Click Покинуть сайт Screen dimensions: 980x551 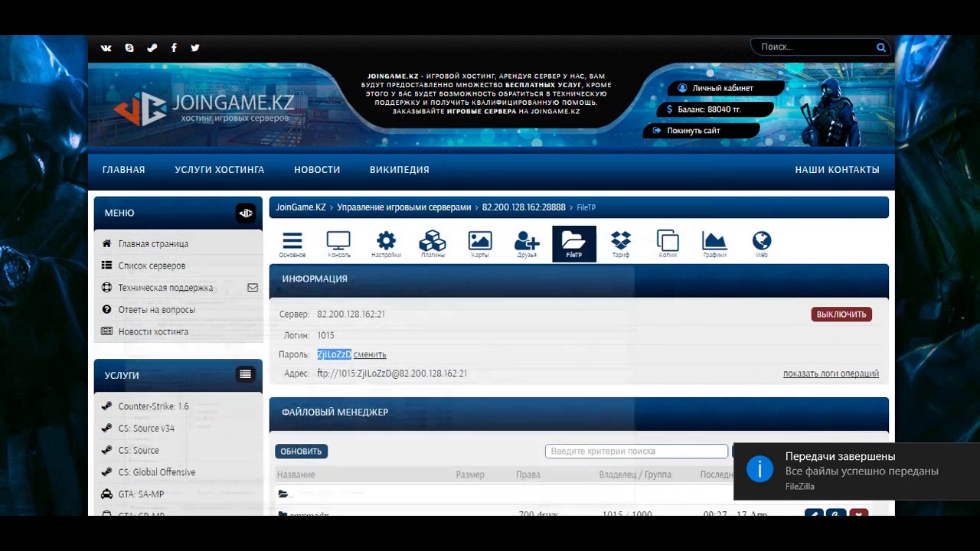pyautogui.click(x=701, y=131)
